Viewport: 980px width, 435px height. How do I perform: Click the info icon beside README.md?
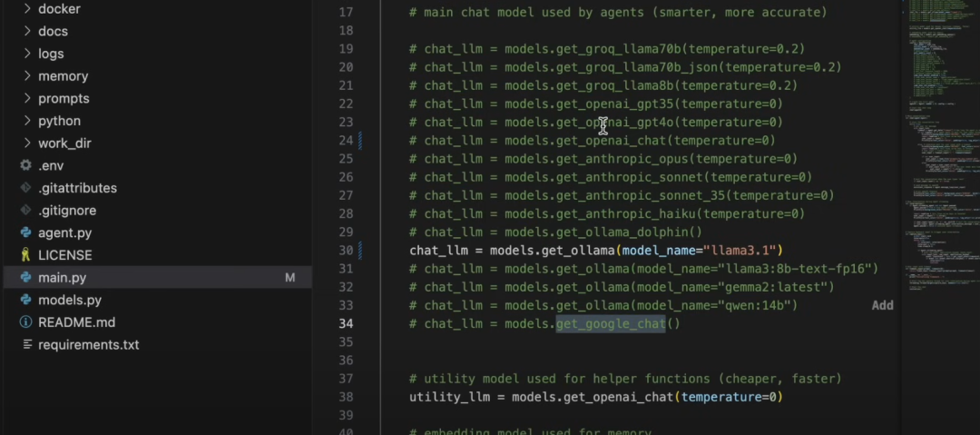click(26, 322)
